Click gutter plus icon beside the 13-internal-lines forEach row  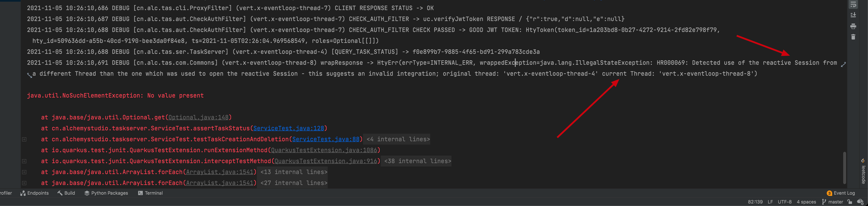point(24,172)
